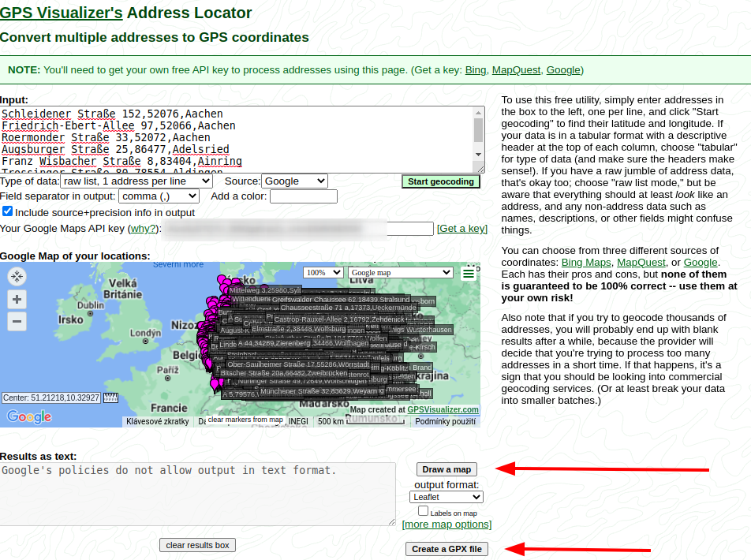751x560 pixels.
Task: Click the Roermonder Straße 33 Aachen input line
Action: (106, 137)
